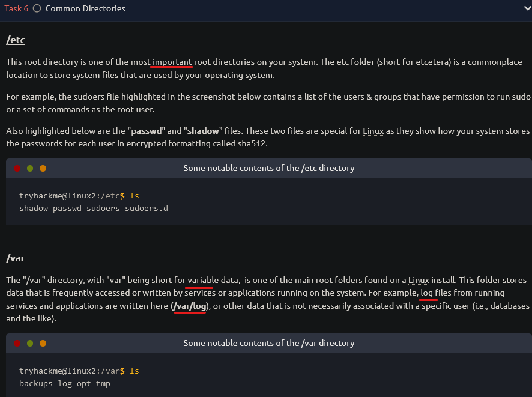The width and height of the screenshot is (532, 397).
Task: Click green dot on /etc terminal window
Action: click(x=30, y=168)
